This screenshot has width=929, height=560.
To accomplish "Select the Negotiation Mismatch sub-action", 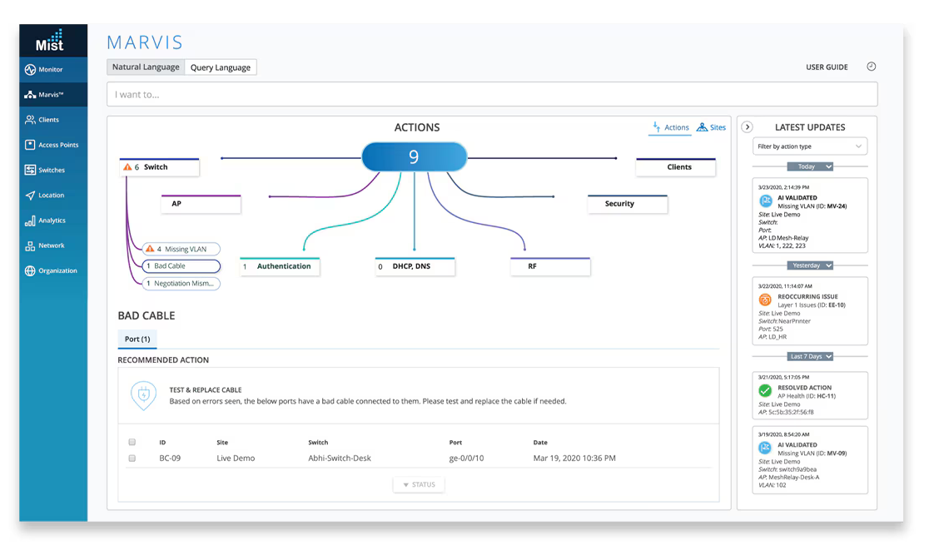I will (x=181, y=284).
